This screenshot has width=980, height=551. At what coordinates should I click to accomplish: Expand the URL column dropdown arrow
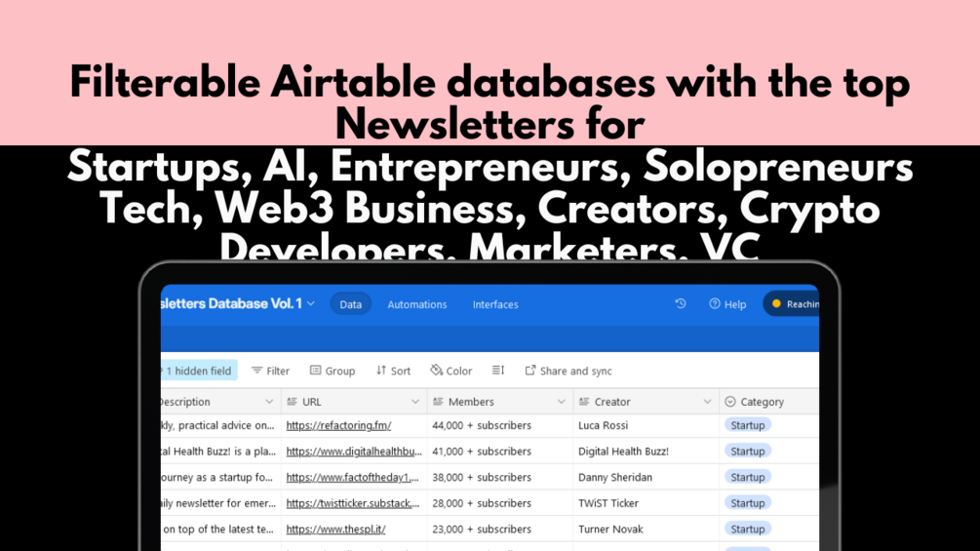pos(415,402)
